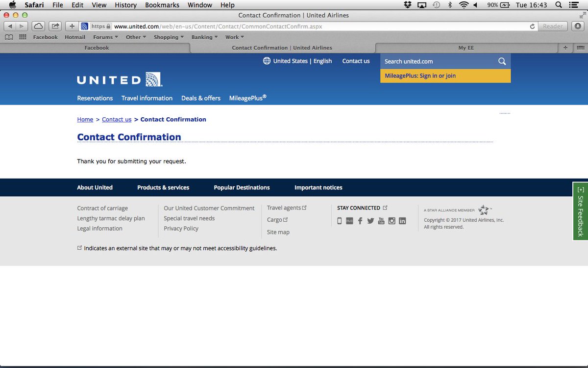The height and width of the screenshot is (368, 588).
Task: Open AirPlay display menu bar icon
Action: point(422,5)
